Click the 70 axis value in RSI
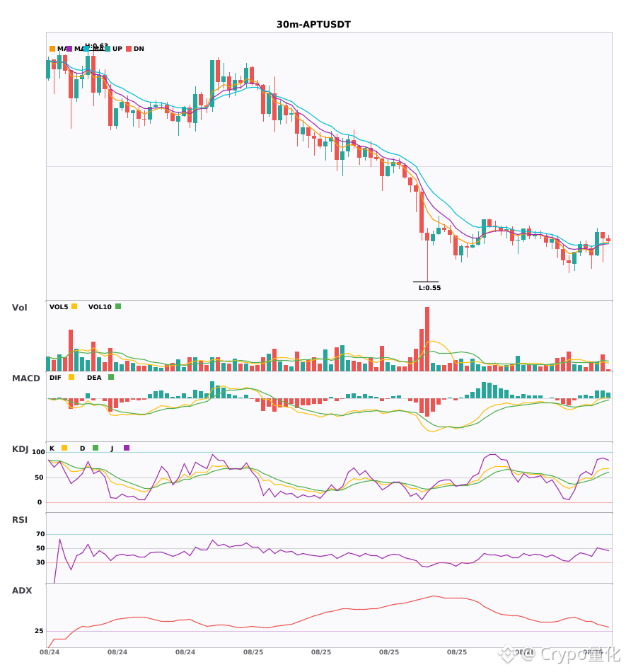Viewport: 626px width, 672px height. point(40,534)
